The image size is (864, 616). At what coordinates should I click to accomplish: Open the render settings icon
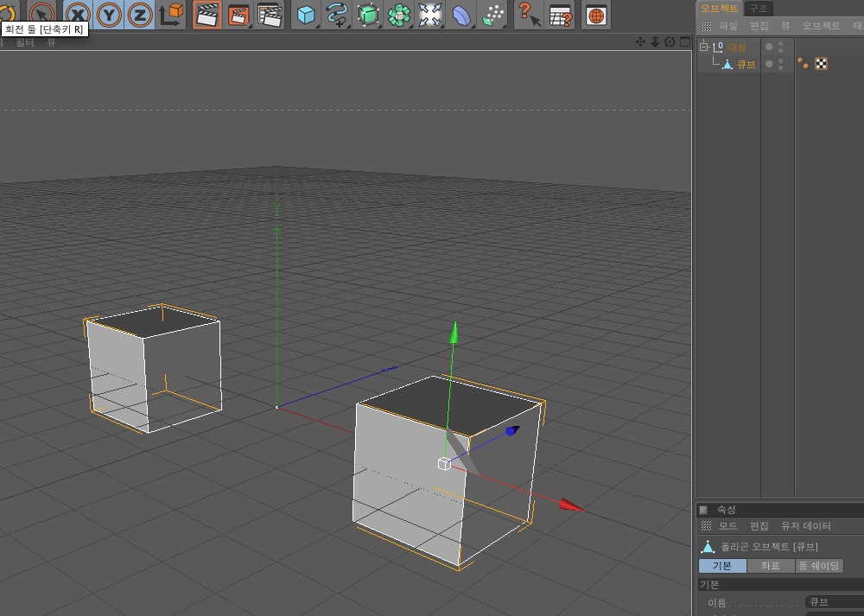tap(270, 15)
